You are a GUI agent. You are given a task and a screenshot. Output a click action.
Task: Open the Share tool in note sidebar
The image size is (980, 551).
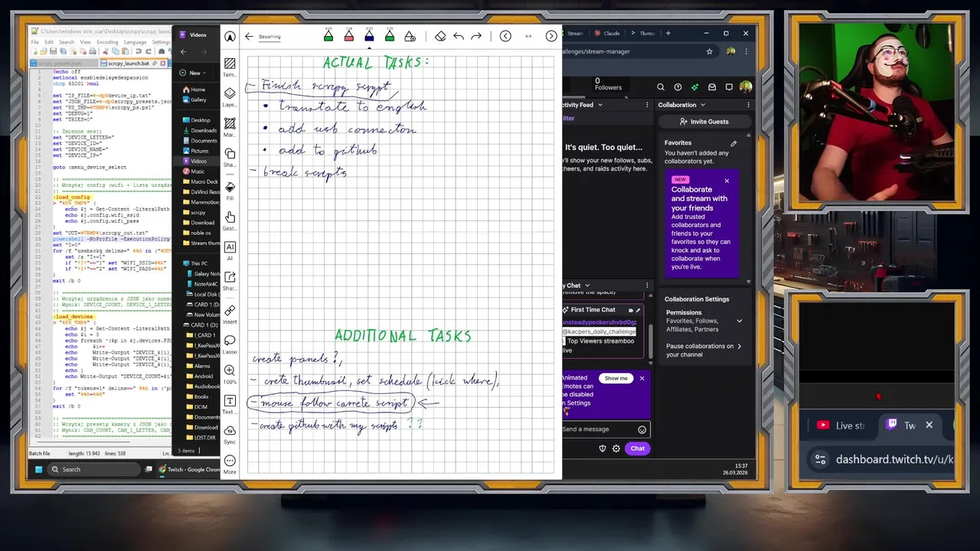230,281
